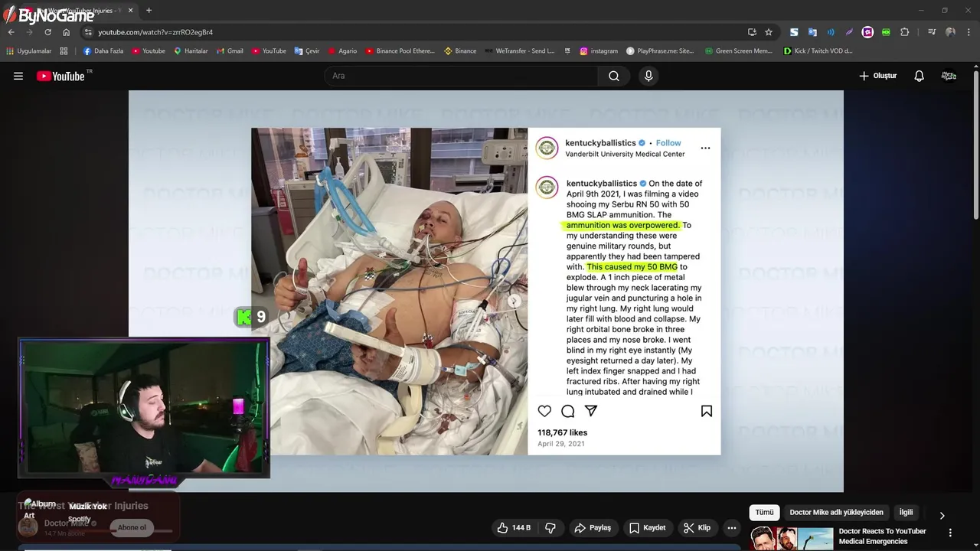Open the apps grid icon in bookmarks bar
Viewport: 980px width, 551px height.
[64, 51]
